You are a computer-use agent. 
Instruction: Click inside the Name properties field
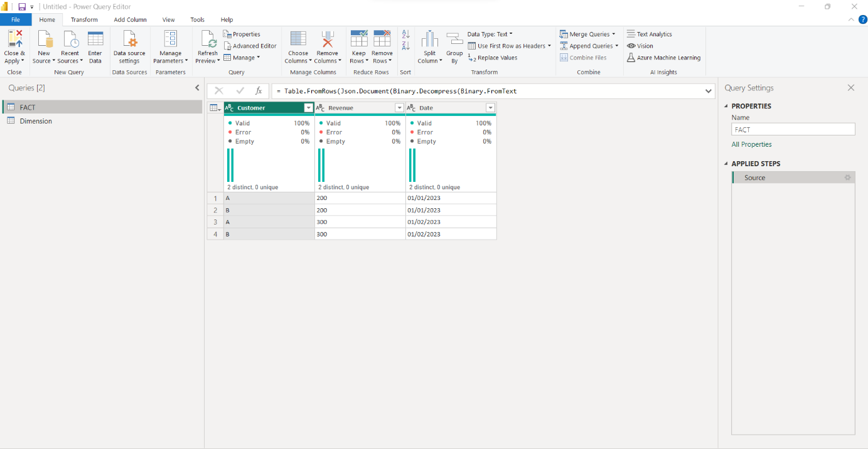[x=793, y=129]
